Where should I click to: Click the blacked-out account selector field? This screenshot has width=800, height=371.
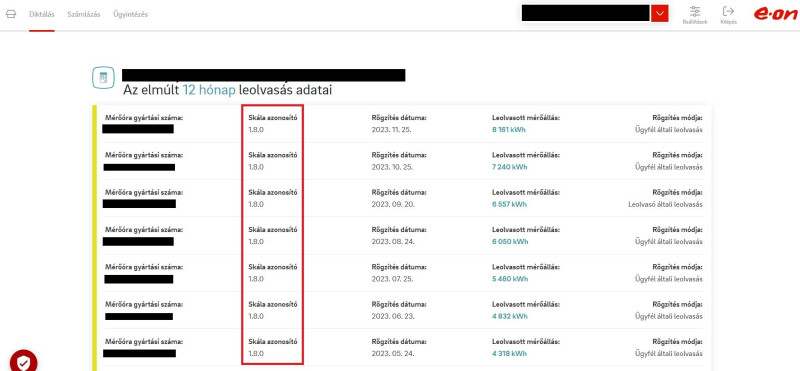[586, 13]
